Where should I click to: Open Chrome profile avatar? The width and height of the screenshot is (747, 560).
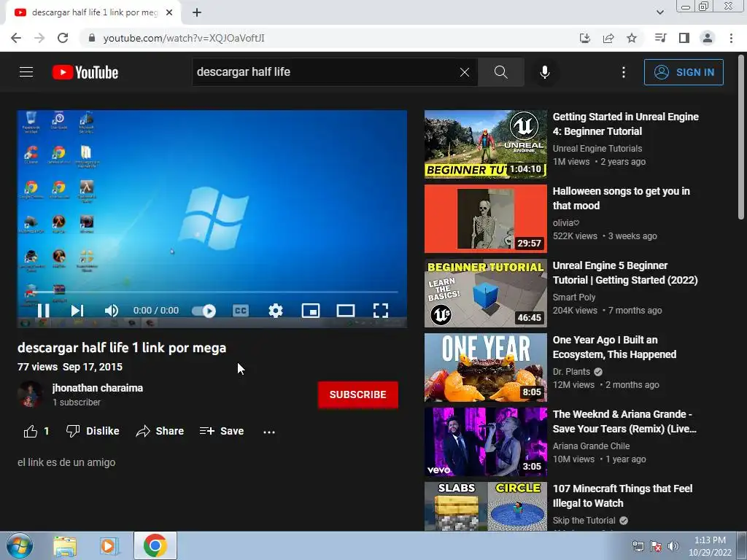[x=708, y=38]
